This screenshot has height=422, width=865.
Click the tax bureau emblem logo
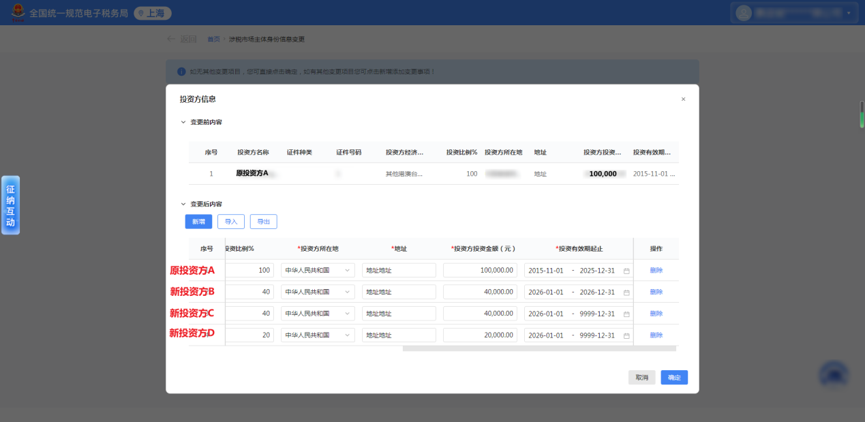[18, 13]
